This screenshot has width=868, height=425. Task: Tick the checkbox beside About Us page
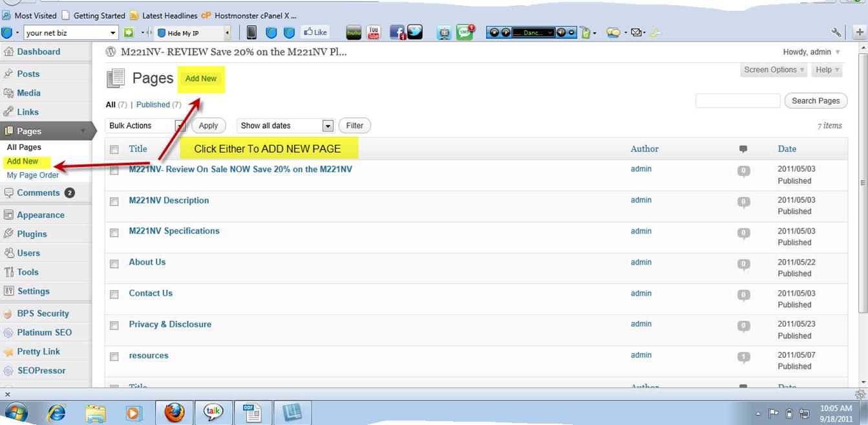114,264
